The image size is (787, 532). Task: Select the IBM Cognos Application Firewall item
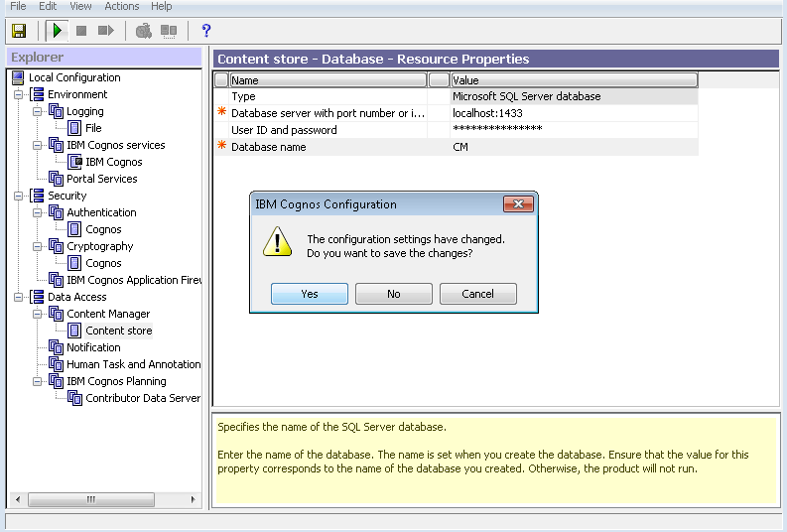[134, 280]
